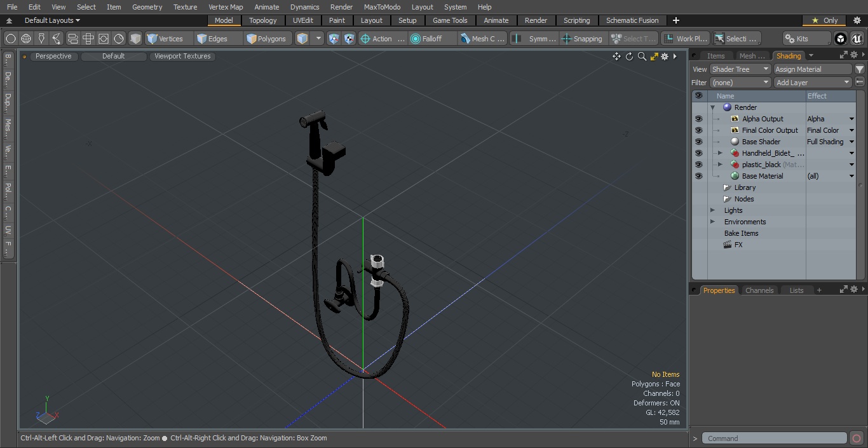Switch to the Channels tab
Viewport: 868px width, 448px height.
[x=759, y=290]
